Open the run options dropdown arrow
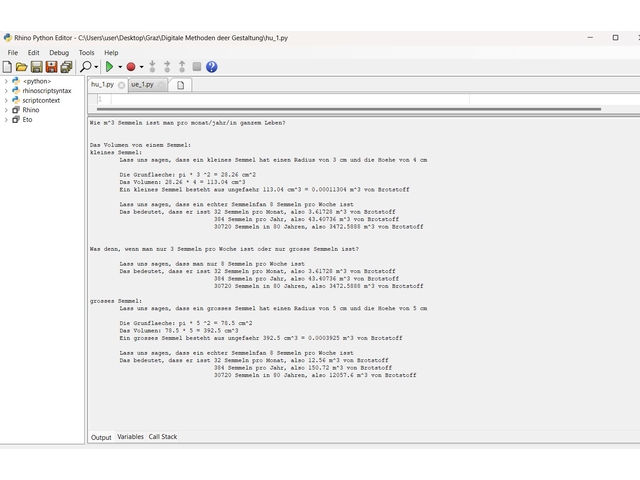640x480 pixels. pos(120,67)
